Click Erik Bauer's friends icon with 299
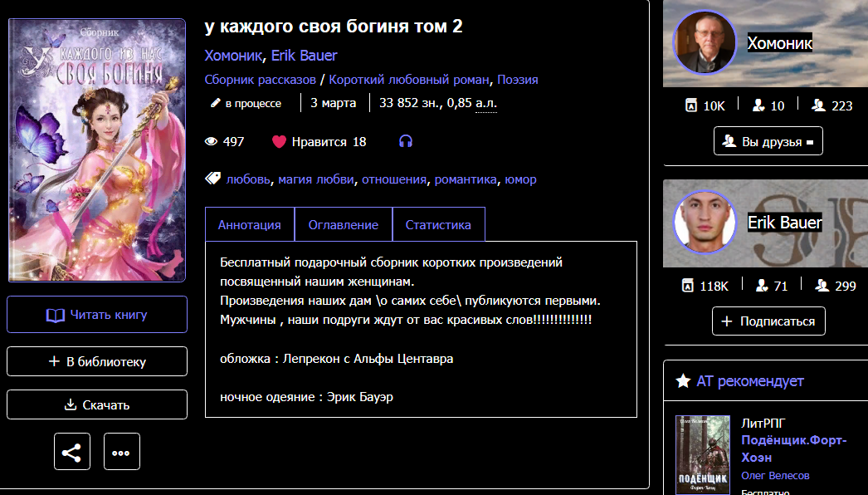The height and width of the screenshot is (495, 868). (822, 286)
